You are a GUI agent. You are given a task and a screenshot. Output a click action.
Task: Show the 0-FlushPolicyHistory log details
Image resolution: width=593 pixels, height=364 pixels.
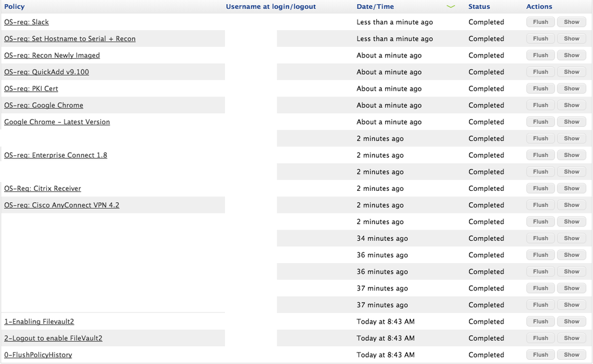tap(572, 355)
